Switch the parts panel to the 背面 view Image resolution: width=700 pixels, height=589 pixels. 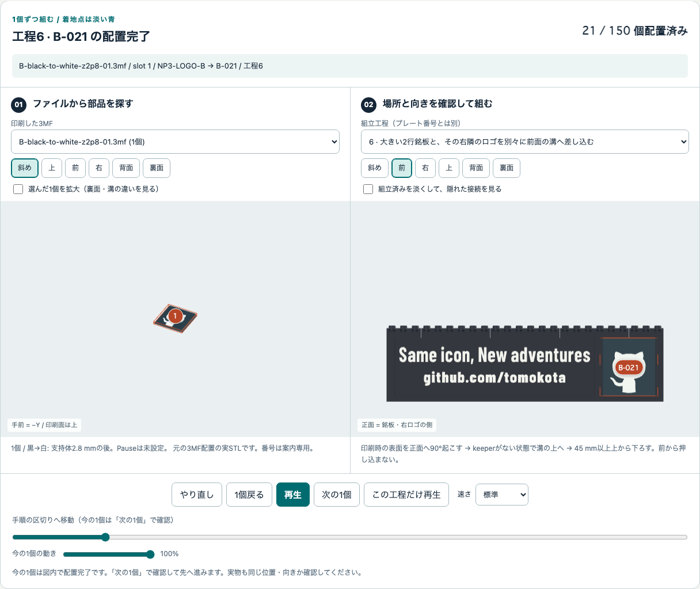coord(126,168)
